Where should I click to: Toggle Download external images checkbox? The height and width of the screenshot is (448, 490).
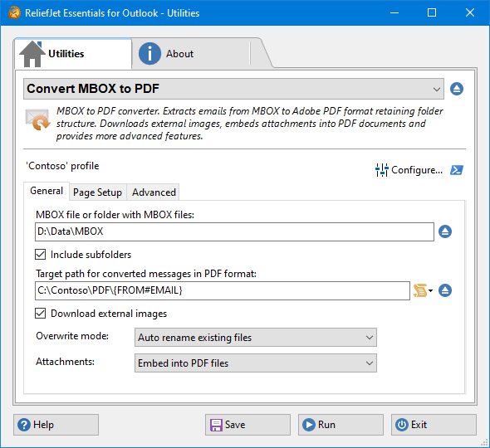[41, 313]
